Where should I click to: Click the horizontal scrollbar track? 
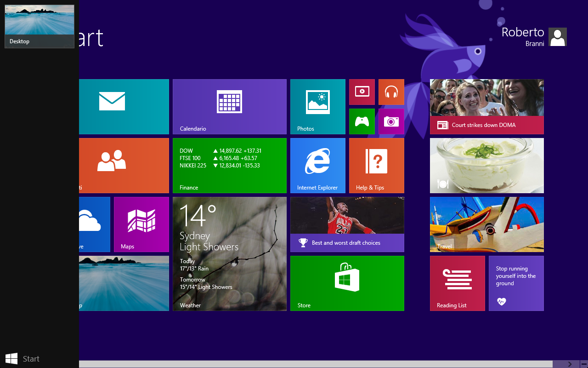click(x=316, y=364)
